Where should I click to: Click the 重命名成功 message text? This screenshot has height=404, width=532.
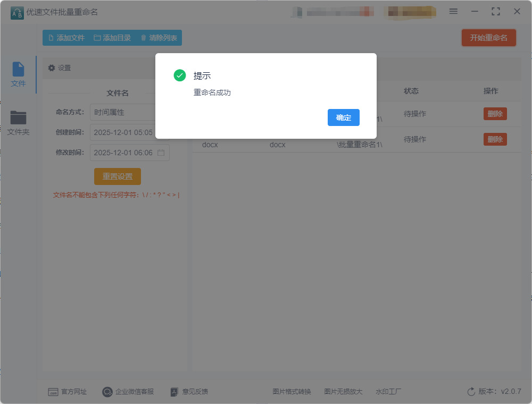212,92
